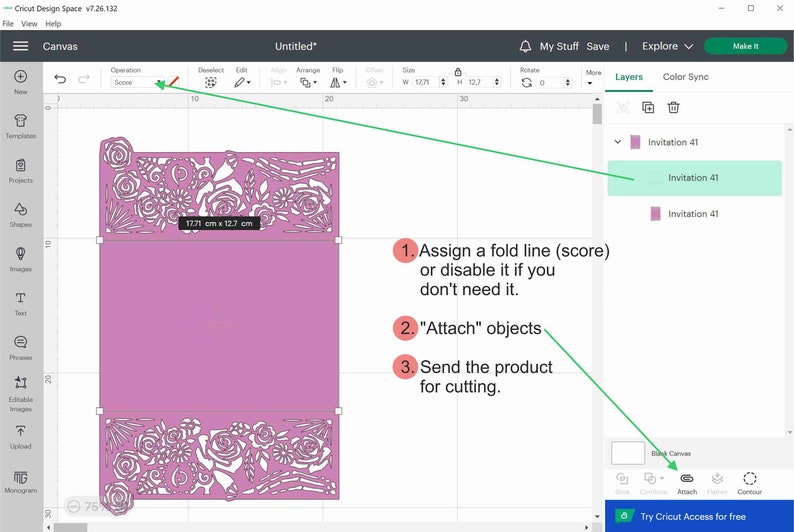794x532 pixels.
Task: Open the Operation Score dropdown
Action: point(137,82)
